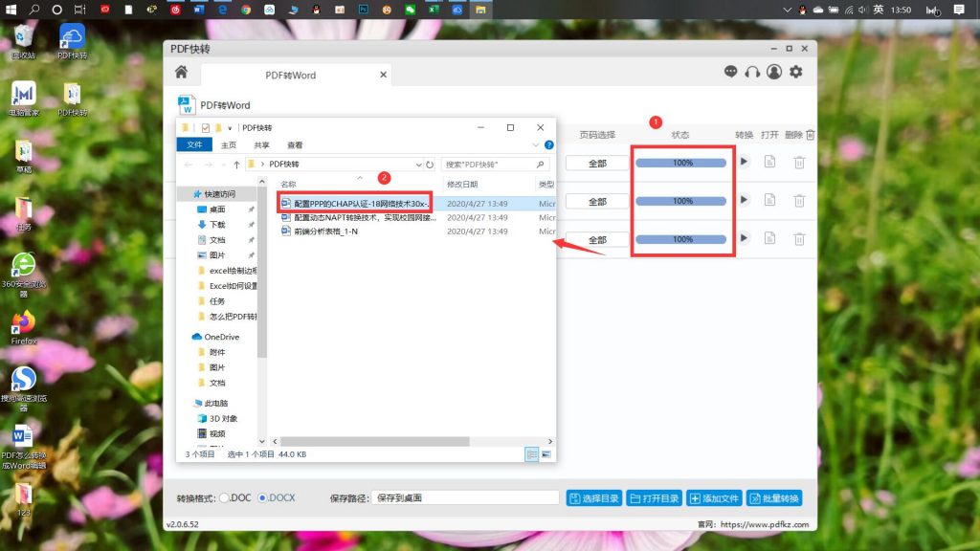The width and height of the screenshot is (980, 551).
Task: Open the Windows Start menu
Action: (11, 10)
